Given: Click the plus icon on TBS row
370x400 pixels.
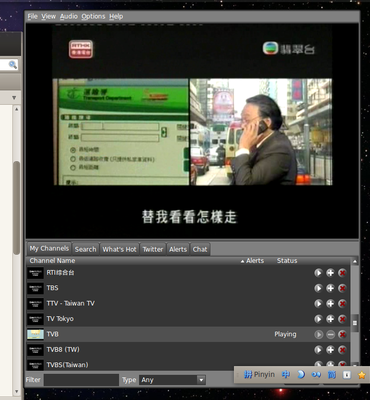Looking at the screenshot, I should [x=330, y=288].
